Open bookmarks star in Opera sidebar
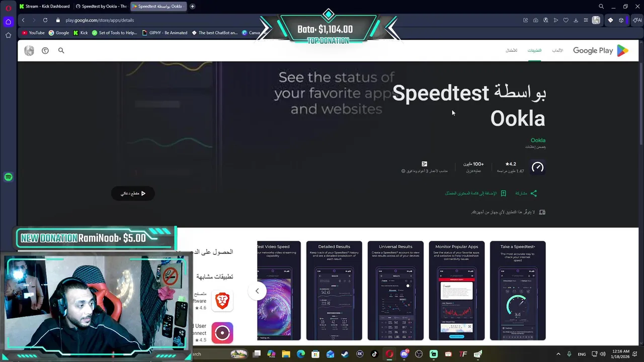The height and width of the screenshot is (362, 644). tap(8, 35)
